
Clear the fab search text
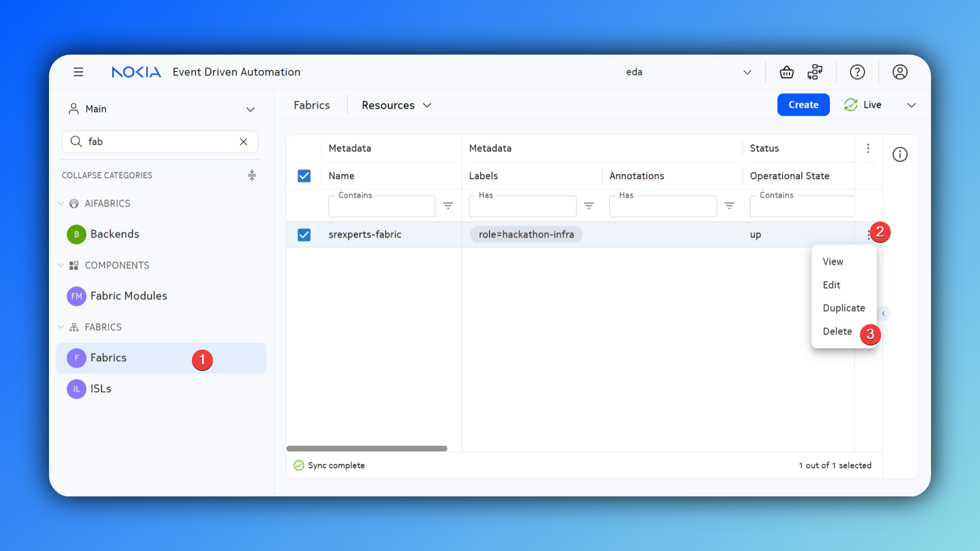pos(243,141)
